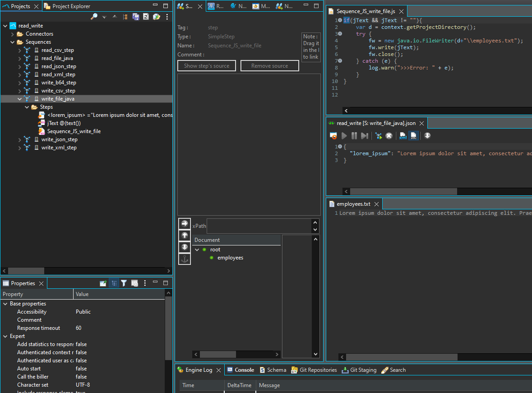Click the pin property view icon
The image size is (532, 393).
click(103, 283)
